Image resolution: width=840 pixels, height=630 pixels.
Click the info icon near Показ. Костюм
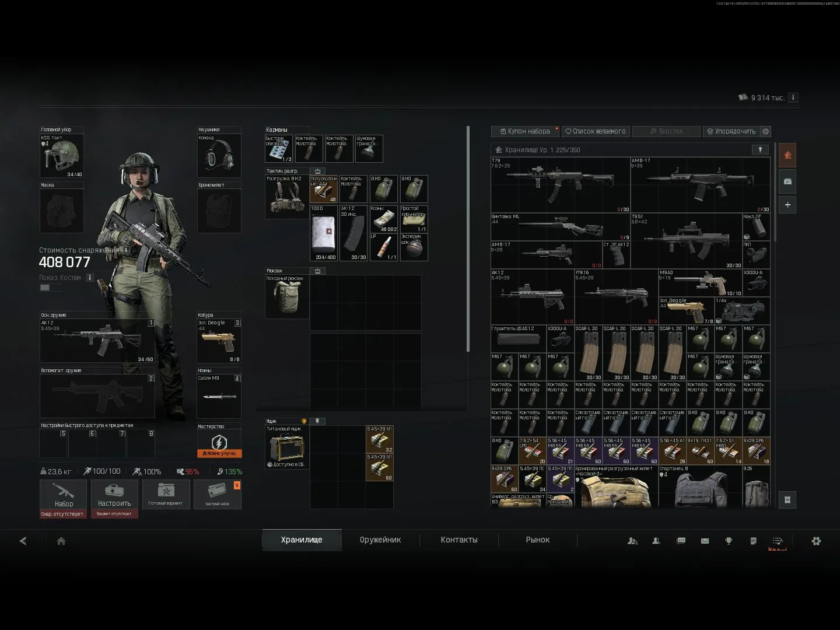pyautogui.click(x=90, y=278)
